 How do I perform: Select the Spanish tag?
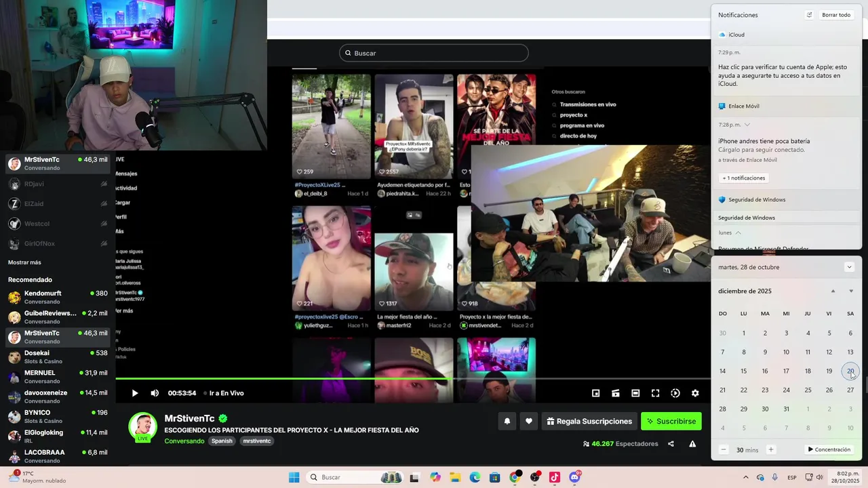point(222,441)
